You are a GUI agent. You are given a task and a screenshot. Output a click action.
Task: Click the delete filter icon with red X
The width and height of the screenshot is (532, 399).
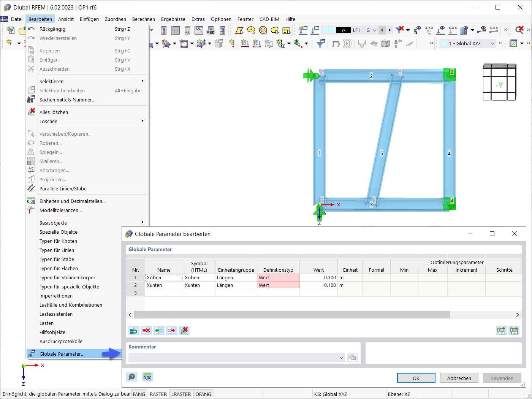tap(399, 30)
